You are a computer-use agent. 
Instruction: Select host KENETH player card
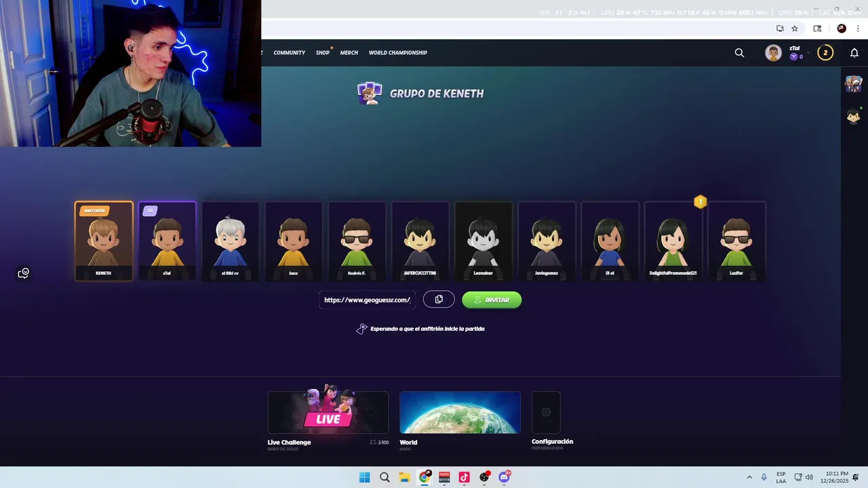(x=104, y=241)
